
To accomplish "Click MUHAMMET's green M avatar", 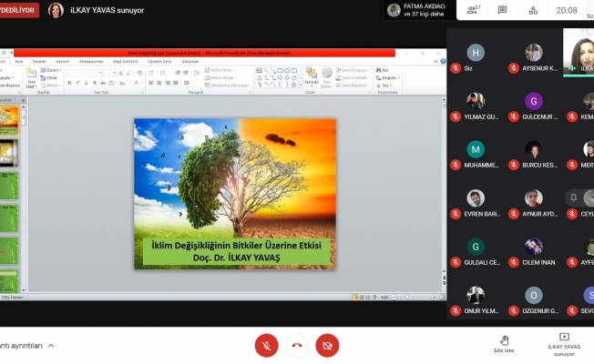I will (x=476, y=150).
